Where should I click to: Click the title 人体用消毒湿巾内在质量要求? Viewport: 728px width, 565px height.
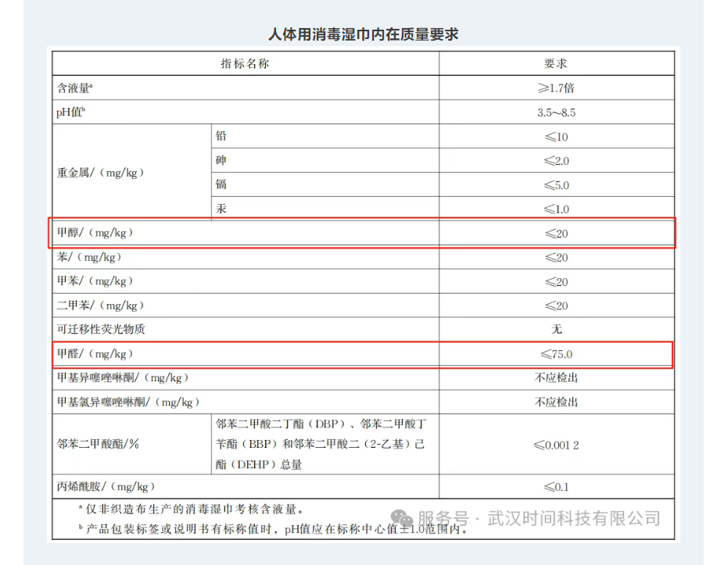pyautogui.click(x=363, y=34)
